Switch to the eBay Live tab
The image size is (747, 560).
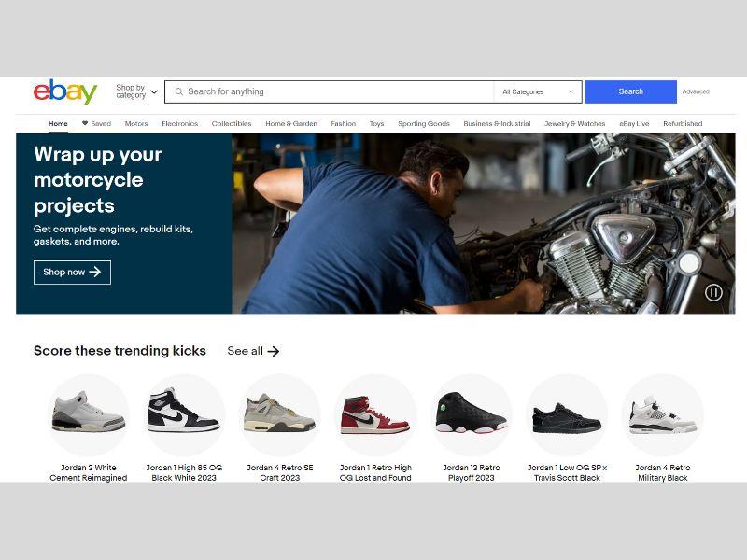634,123
